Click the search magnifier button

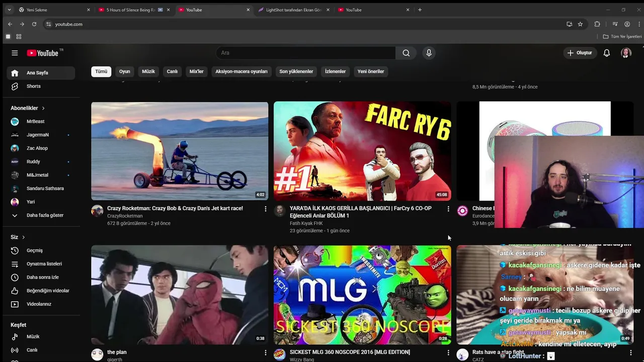(x=406, y=53)
